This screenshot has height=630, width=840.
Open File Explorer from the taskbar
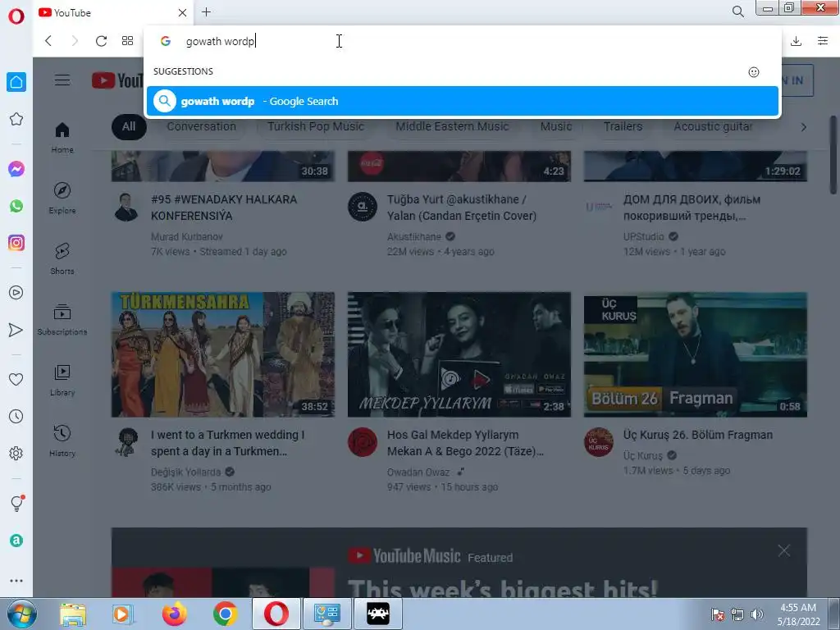click(73, 614)
